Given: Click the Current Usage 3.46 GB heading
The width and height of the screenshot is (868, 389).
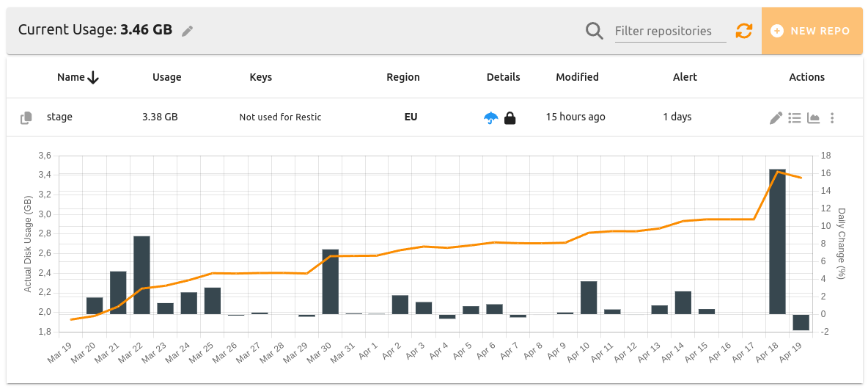Looking at the screenshot, I should click(x=95, y=30).
